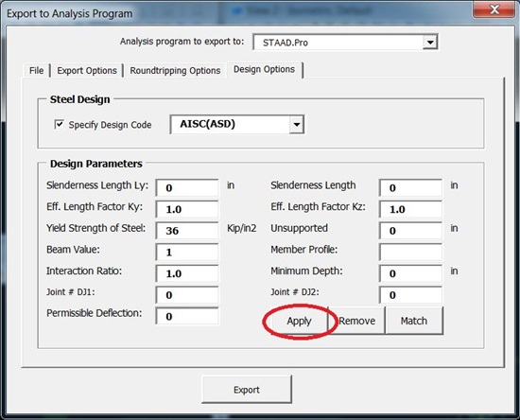The width and height of the screenshot is (520, 420).
Task: Expand the analysis program STAAD.Pro dropdown
Action: [430, 43]
